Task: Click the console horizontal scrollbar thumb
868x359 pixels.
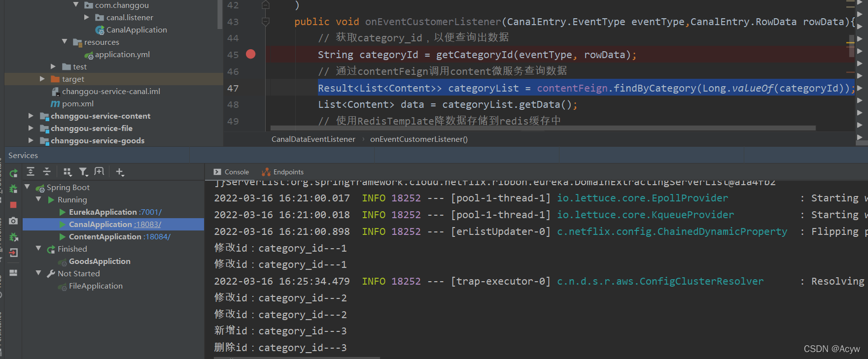Action: pos(297,358)
